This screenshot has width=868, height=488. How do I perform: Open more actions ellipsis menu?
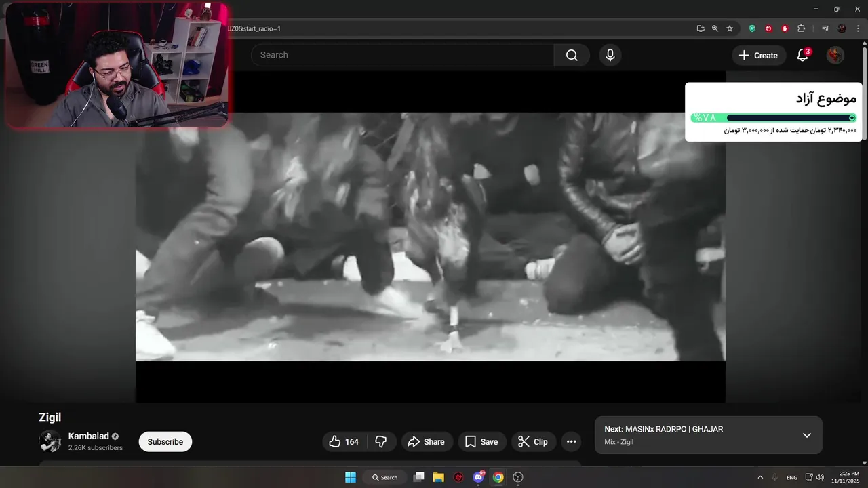click(x=572, y=442)
